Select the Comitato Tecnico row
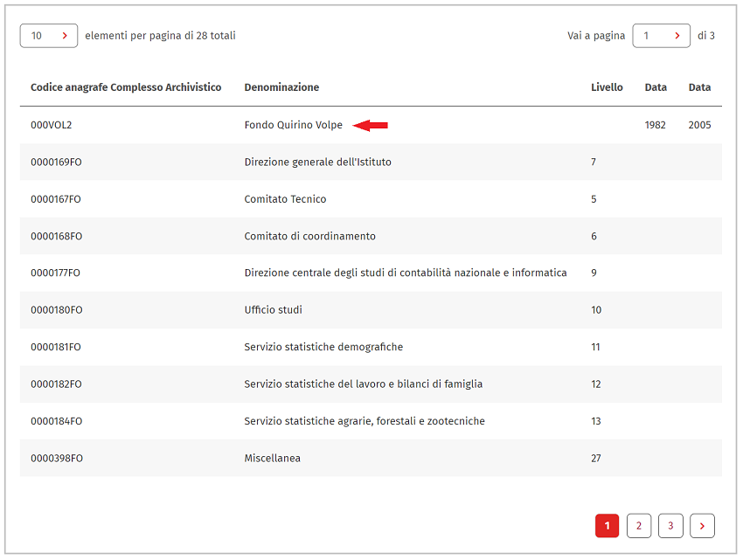 [x=371, y=199]
